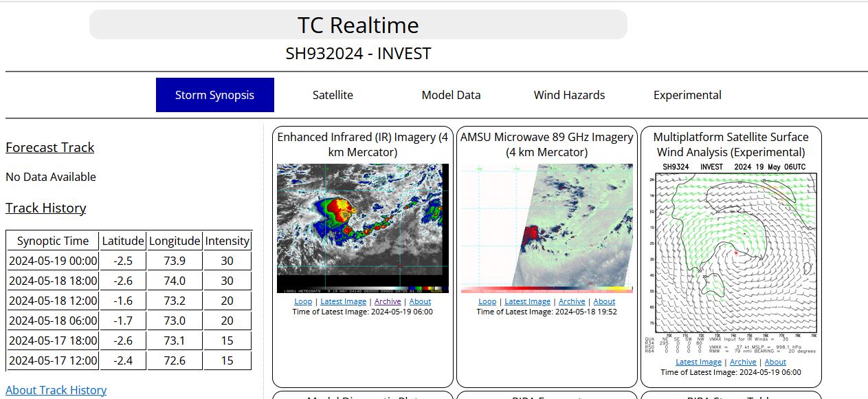
Task: Click About link under Surface Wind Analysis
Action: pos(775,362)
